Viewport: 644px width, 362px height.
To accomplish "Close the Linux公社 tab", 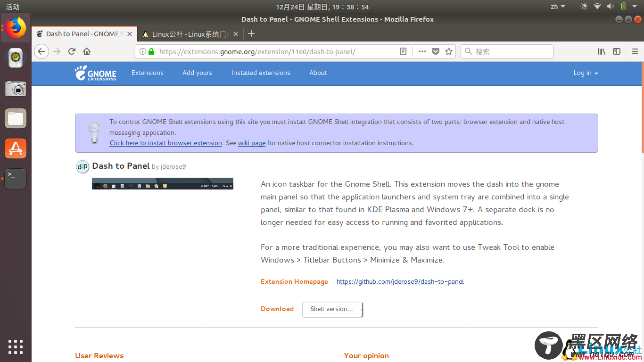I will tap(236, 34).
